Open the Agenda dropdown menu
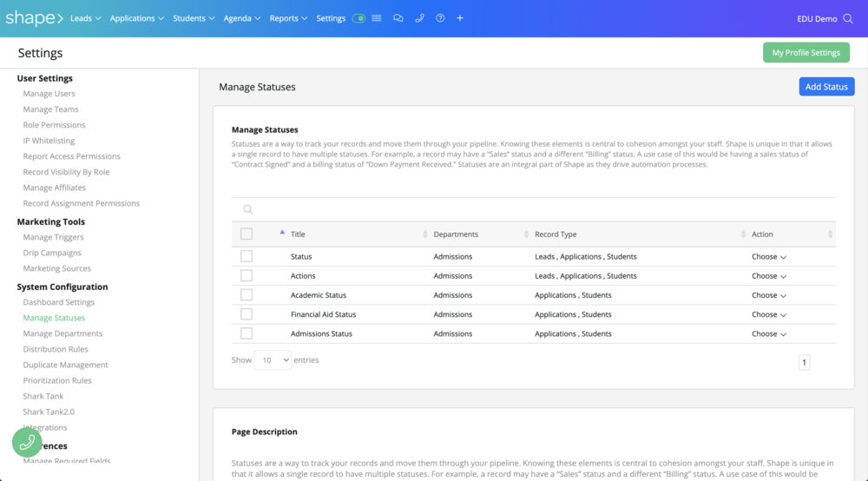This screenshot has height=481, width=868. 242,18
